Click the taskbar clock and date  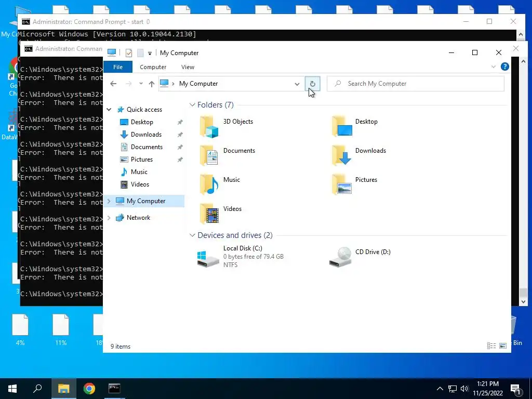point(487,389)
